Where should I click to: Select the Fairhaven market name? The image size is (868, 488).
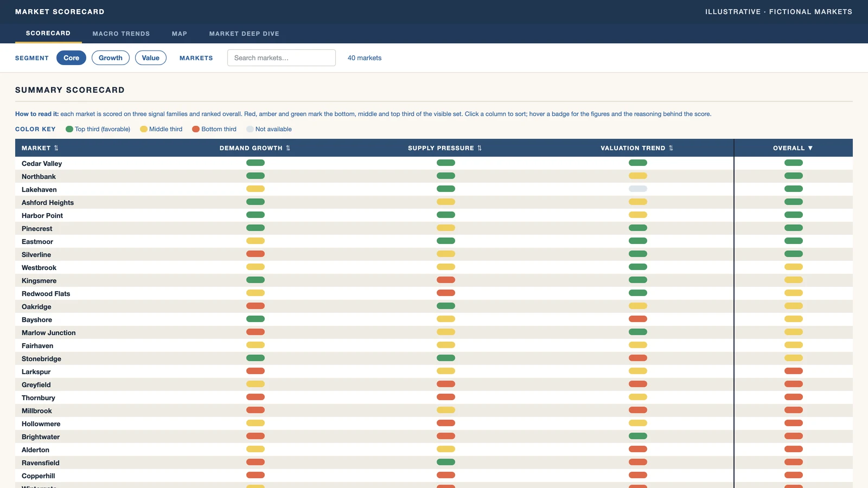pos(37,345)
